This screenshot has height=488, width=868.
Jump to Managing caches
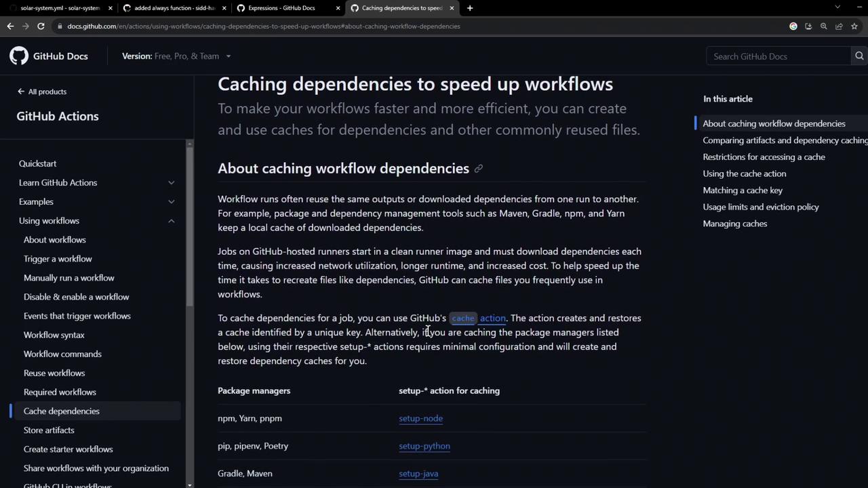(735, 224)
